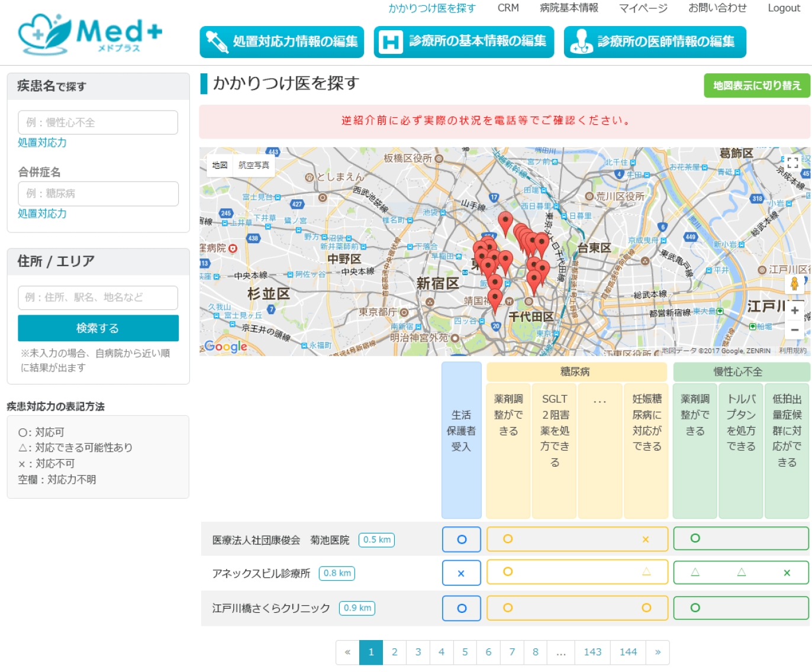Switch map to 航空写真 view
812x672 pixels.
pos(254,166)
